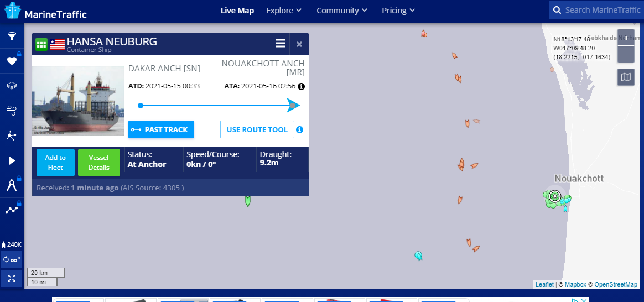The image size is (644, 302).
Task: Open the vessel panel hamburger menu
Action: (281, 43)
